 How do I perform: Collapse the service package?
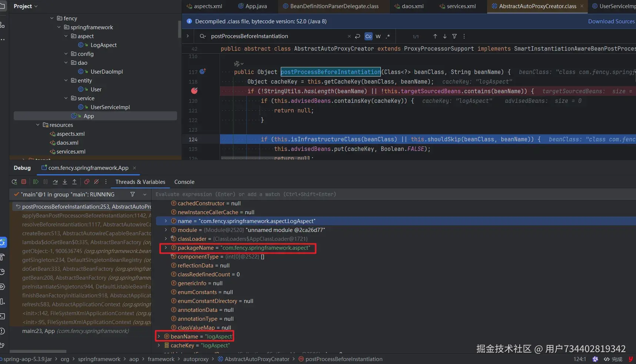tap(66, 98)
